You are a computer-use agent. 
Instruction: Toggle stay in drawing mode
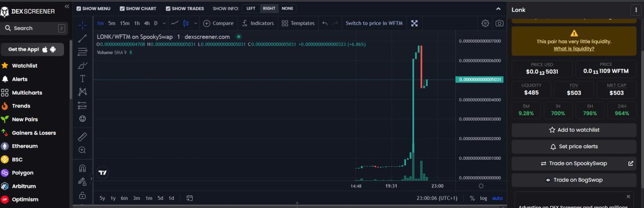point(83,182)
